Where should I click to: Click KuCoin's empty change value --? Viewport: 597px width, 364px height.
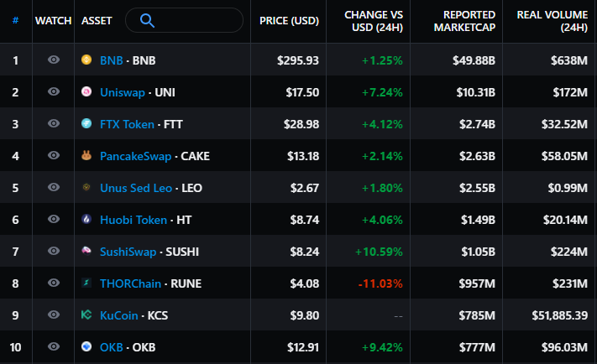point(398,315)
